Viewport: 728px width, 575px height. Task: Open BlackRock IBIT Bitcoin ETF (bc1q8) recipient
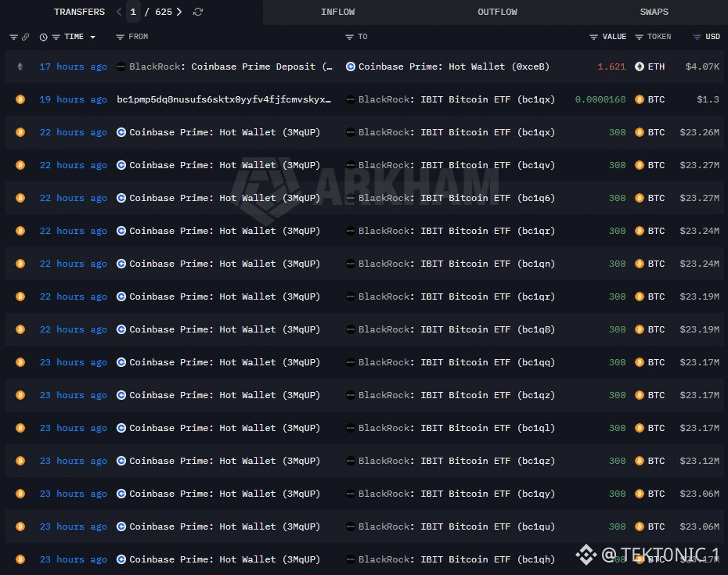(x=456, y=329)
